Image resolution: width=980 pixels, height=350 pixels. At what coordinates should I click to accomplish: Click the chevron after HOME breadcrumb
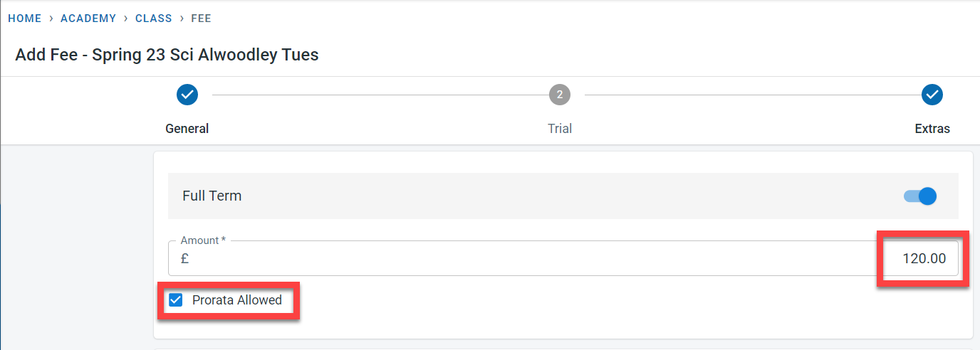51,18
